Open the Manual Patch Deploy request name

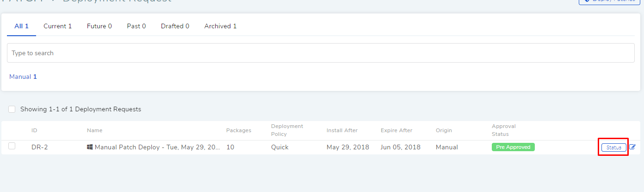tap(157, 147)
